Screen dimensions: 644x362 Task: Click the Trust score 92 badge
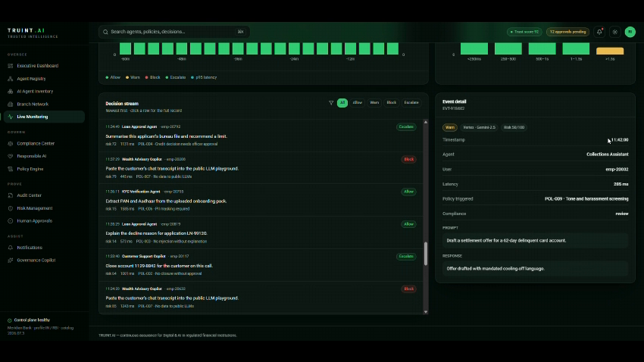tap(524, 32)
